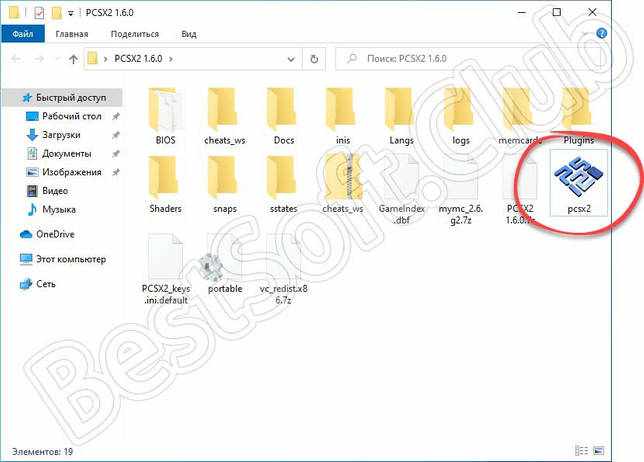Open the memcards folder
Viewport: 644px width, 462px height.
(x=520, y=116)
